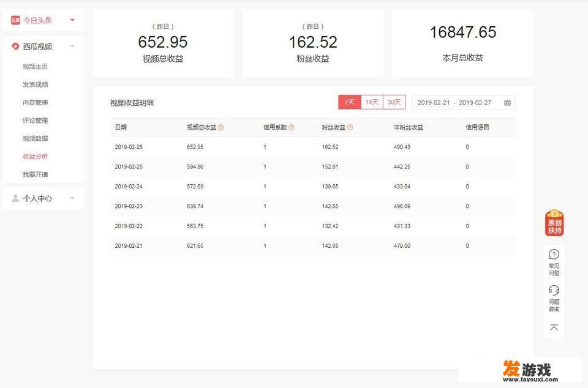Click the non-fan revenue value 496.09
The height and width of the screenshot is (388, 588).
coord(402,206)
